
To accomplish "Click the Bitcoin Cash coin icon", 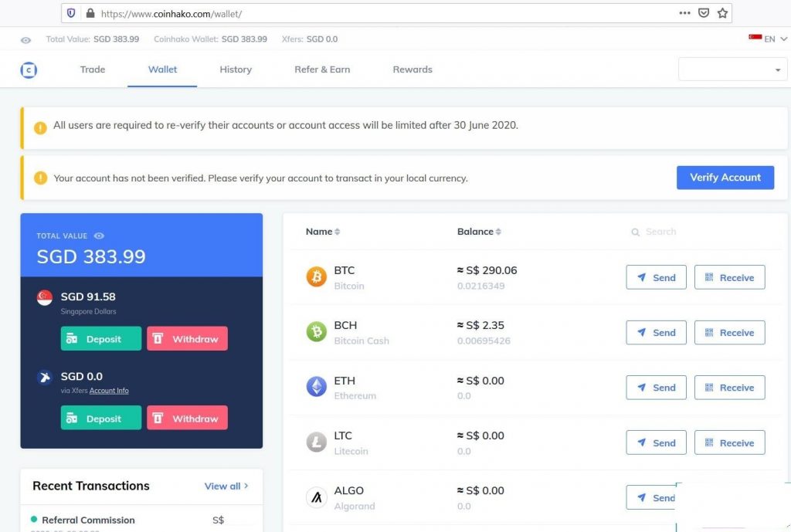I will (317, 332).
